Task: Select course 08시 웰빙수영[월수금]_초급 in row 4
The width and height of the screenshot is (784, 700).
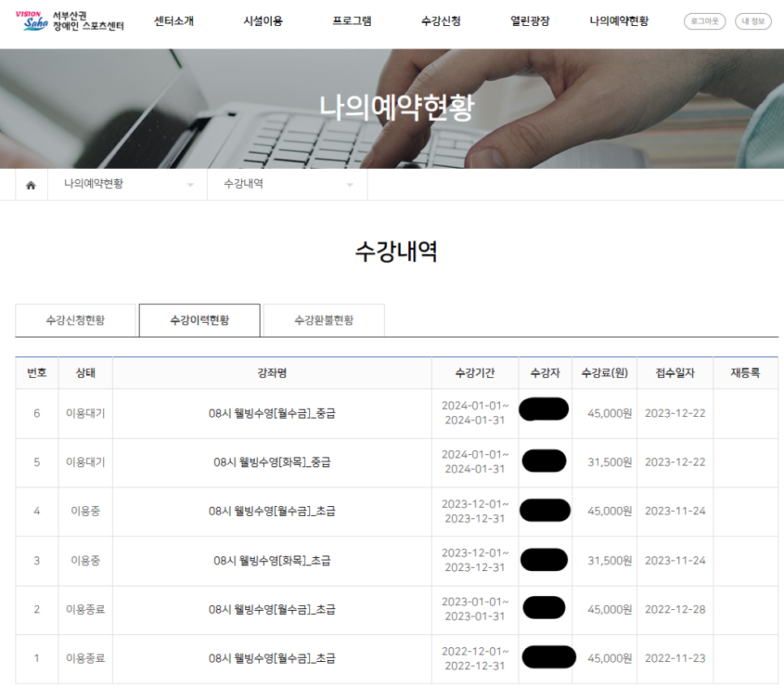Action: [272, 511]
